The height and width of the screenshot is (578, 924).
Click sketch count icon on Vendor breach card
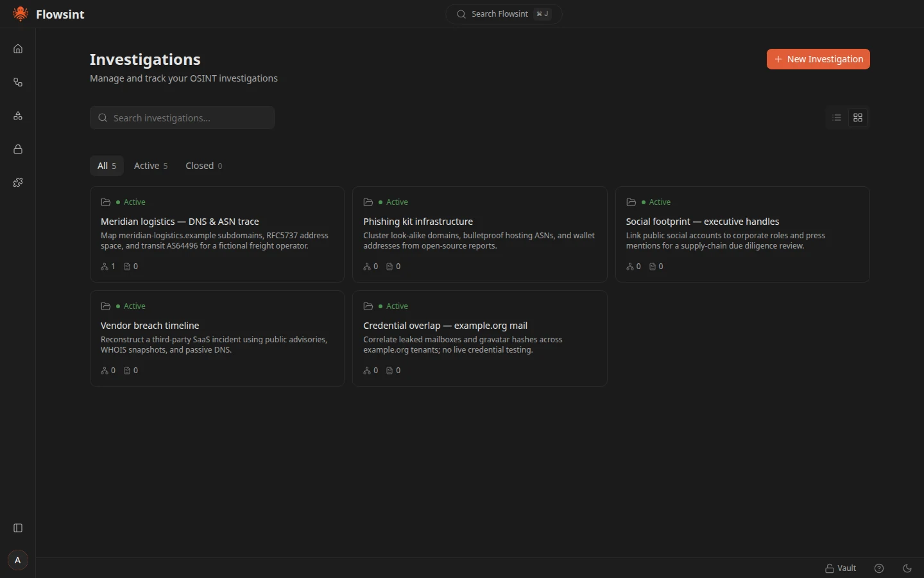pyautogui.click(x=105, y=371)
